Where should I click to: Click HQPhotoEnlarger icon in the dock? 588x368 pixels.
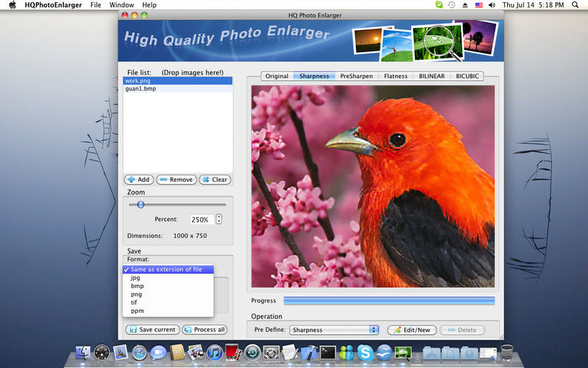click(x=403, y=353)
